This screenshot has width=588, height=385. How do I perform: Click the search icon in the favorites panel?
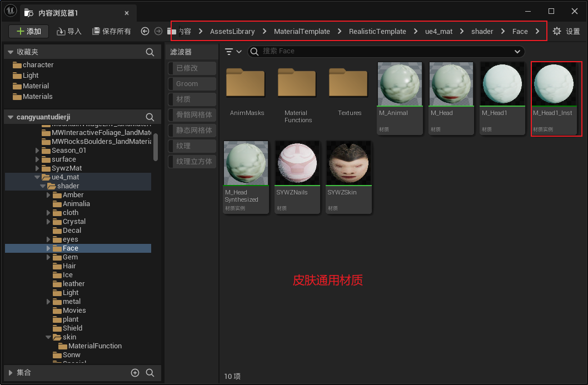150,52
